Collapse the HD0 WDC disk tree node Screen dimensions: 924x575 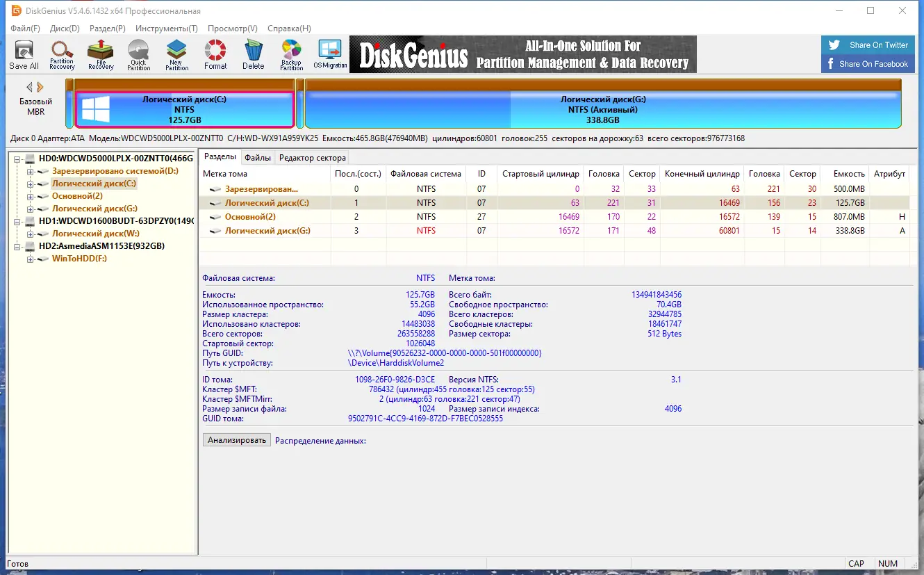tap(18, 159)
